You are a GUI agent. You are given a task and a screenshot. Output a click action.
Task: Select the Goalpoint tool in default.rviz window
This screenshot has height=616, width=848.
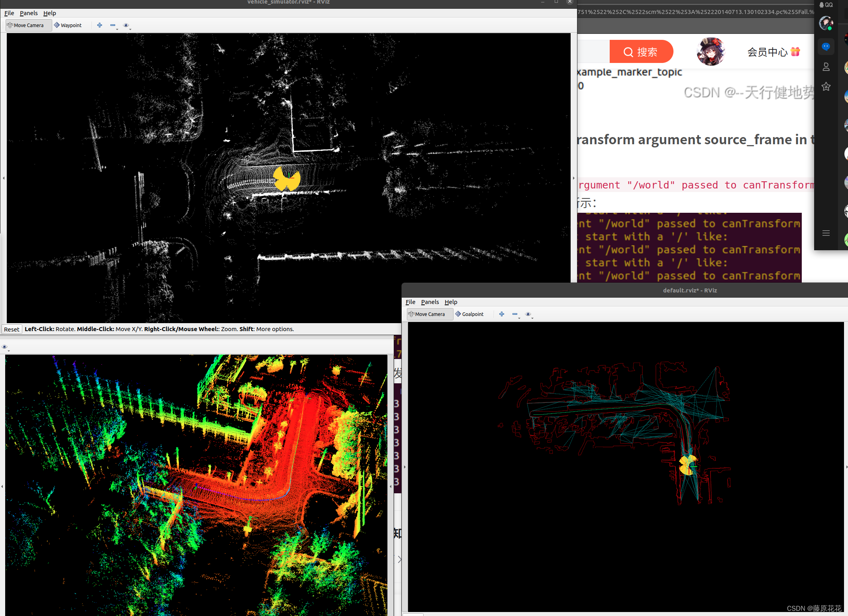click(x=469, y=314)
